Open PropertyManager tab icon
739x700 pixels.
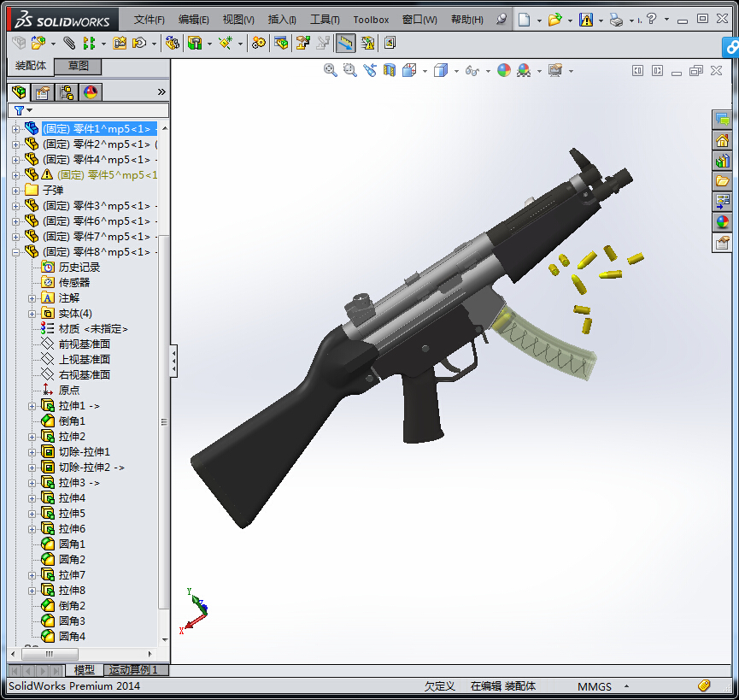point(43,92)
